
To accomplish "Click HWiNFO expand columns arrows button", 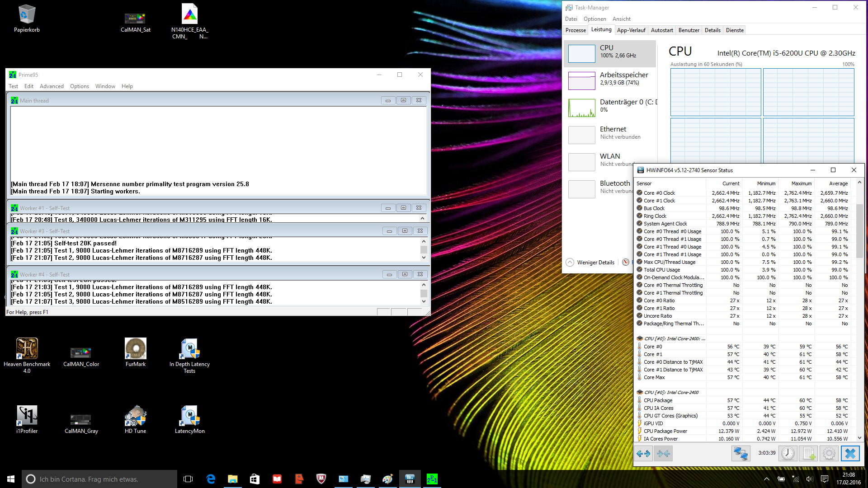I will (643, 453).
